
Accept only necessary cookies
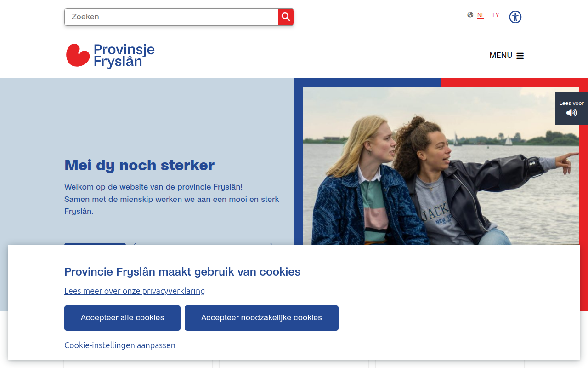[x=261, y=318]
